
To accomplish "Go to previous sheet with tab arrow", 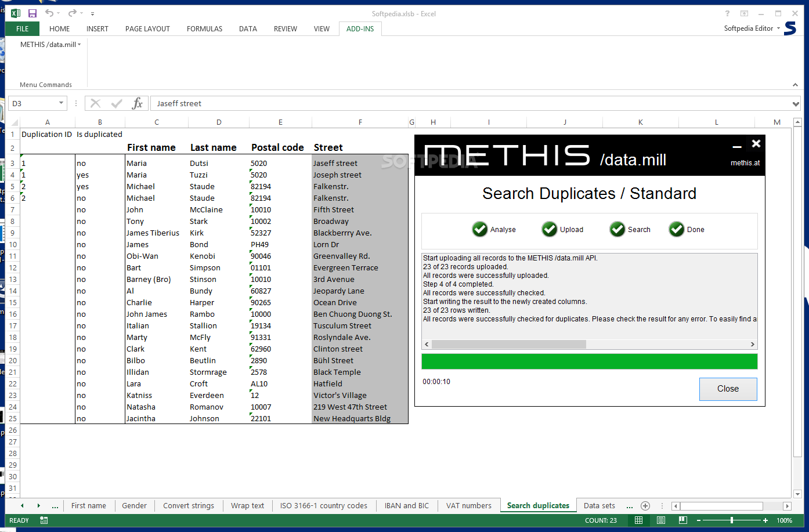I will point(22,506).
